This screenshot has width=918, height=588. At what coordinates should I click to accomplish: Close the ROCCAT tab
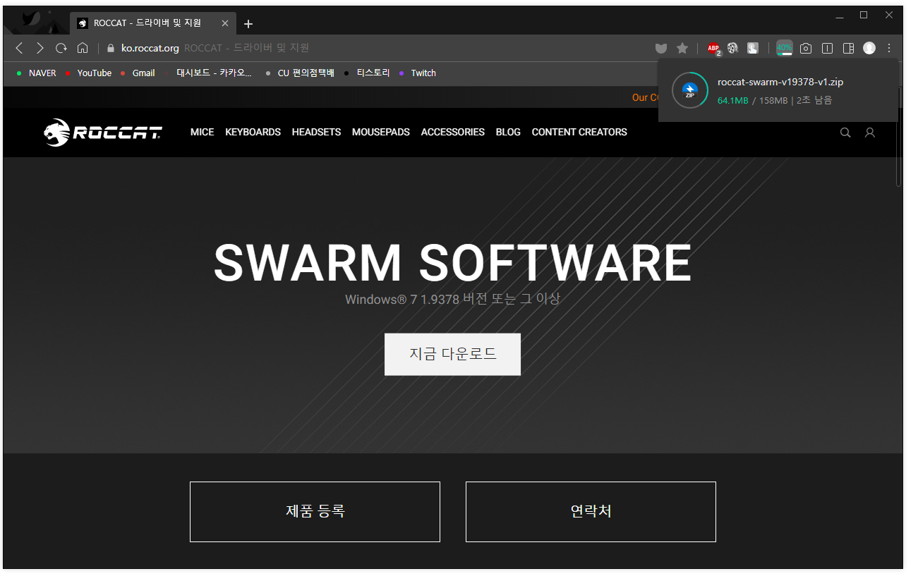(225, 23)
